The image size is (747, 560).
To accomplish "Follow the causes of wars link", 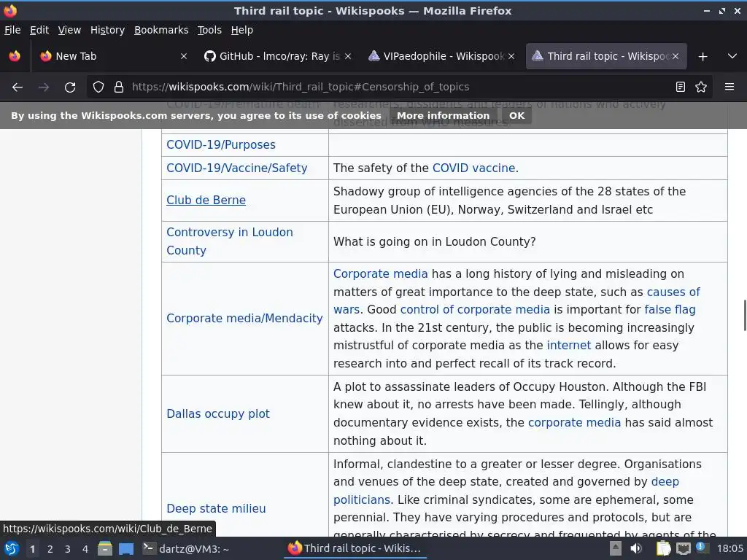I will 673,292.
